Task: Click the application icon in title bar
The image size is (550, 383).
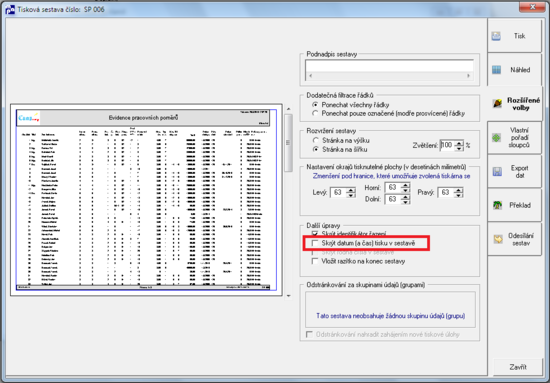Action: (x=10, y=9)
